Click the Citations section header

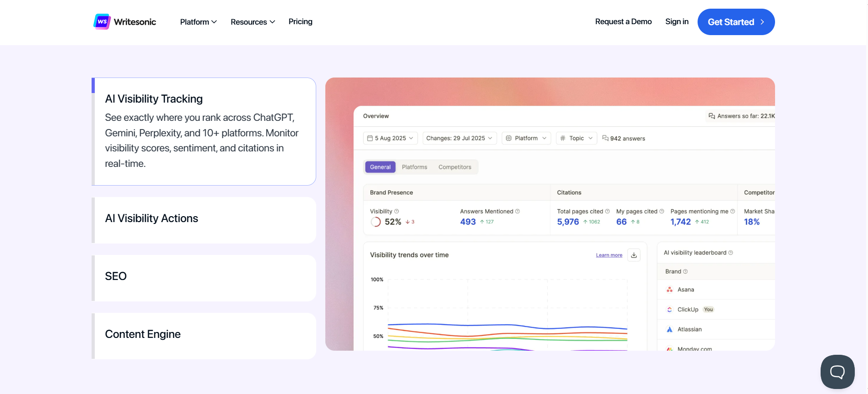569,192
